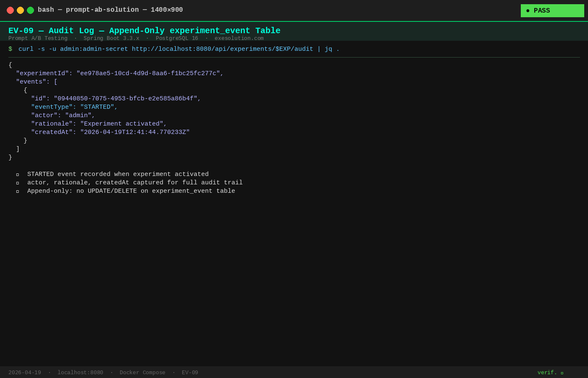Toggle the bullet box beside STARTED event recorded
Screen dimensions: 588x378
coord(18,175)
